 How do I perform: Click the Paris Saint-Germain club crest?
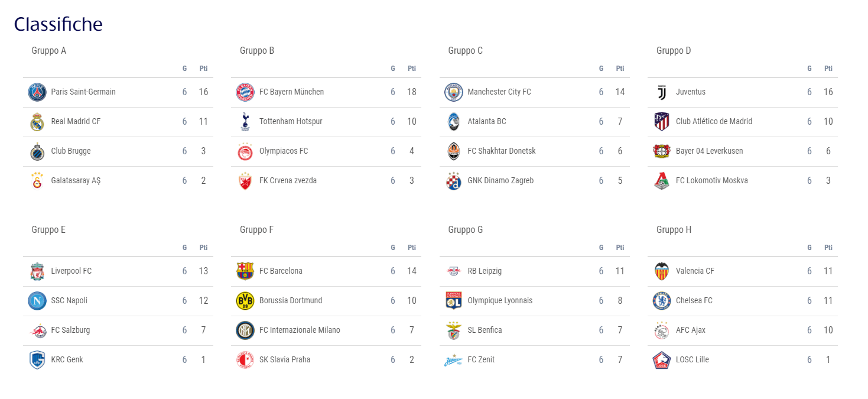pyautogui.click(x=37, y=92)
